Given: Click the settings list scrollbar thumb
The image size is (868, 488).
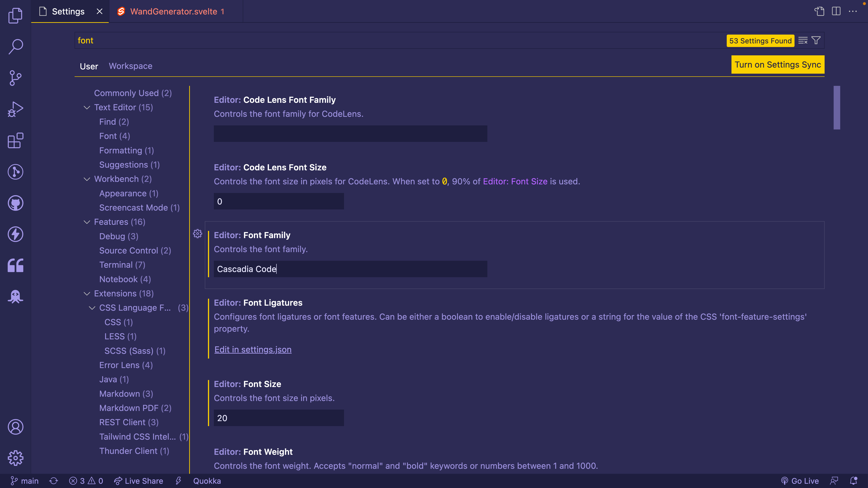Looking at the screenshot, I should [x=837, y=108].
